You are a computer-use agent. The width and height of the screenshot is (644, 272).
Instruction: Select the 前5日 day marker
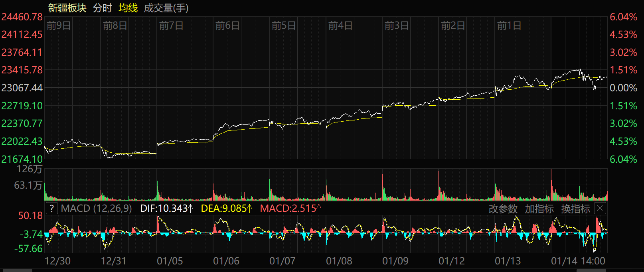[284, 26]
